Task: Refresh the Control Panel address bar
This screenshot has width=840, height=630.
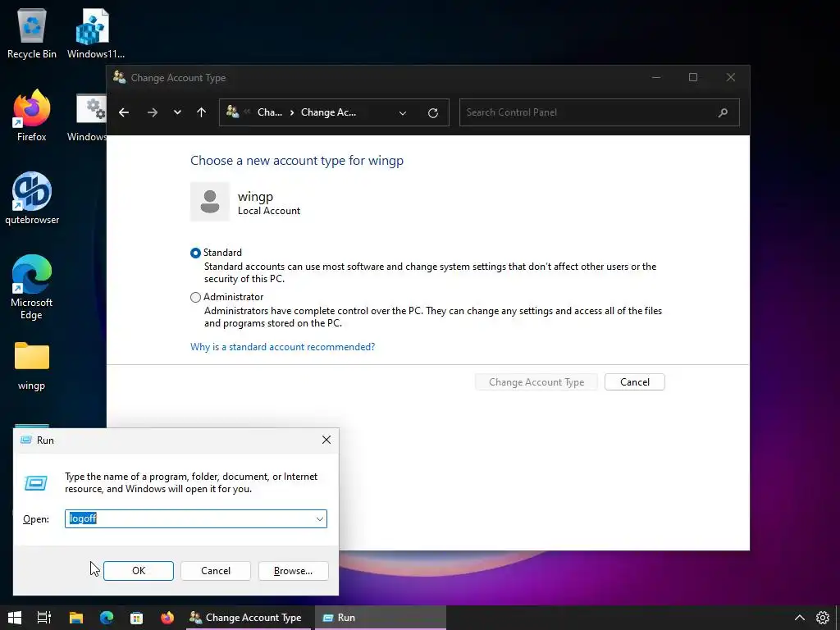Action: pyautogui.click(x=433, y=112)
